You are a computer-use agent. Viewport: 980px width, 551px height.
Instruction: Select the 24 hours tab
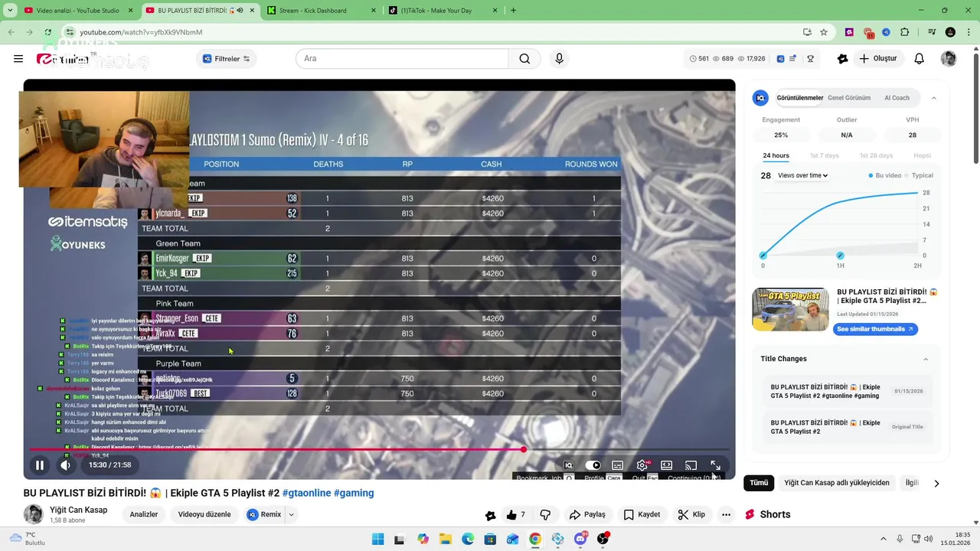pos(776,155)
